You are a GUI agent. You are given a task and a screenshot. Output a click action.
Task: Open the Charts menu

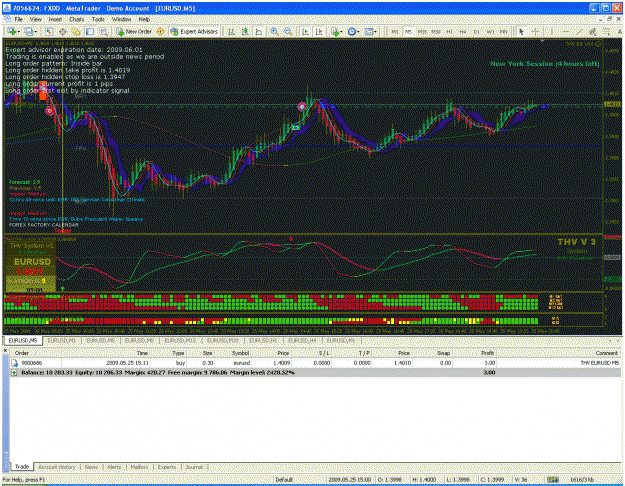point(77,19)
